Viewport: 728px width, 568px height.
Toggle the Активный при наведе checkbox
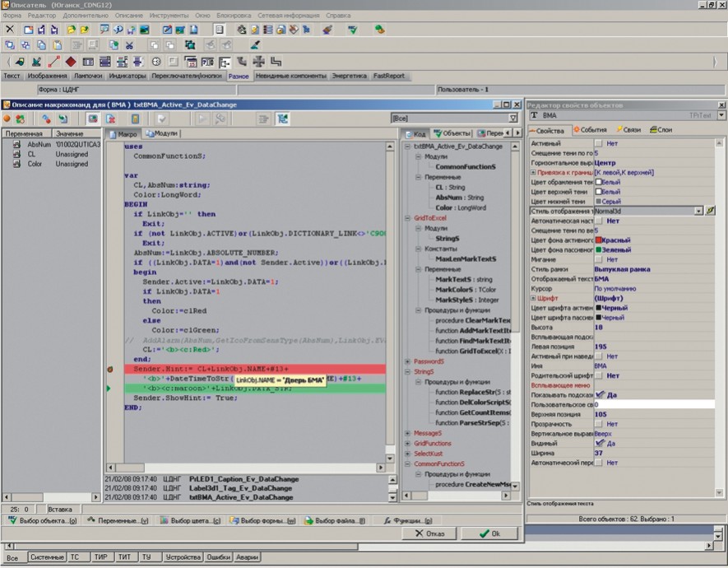[x=599, y=356]
